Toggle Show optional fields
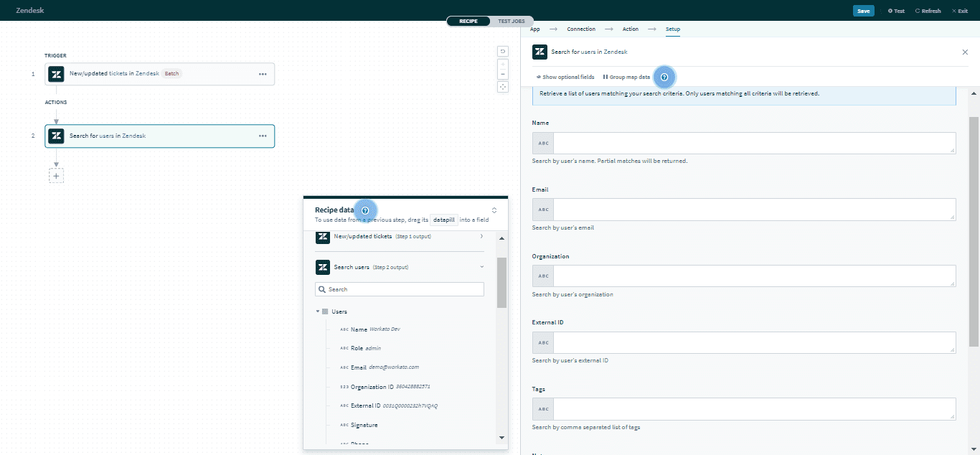The height and width of the screenshot is (455, 980). [565, 77]
